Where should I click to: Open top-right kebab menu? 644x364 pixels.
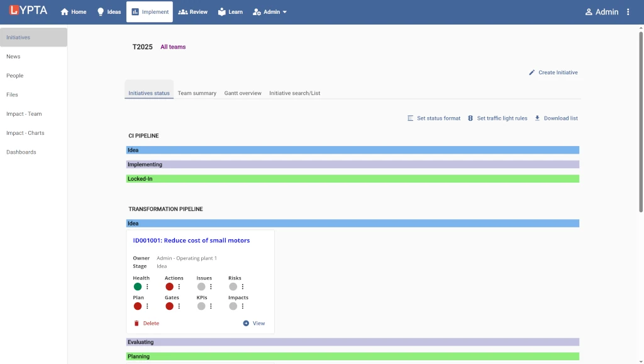tap(628, 12)
